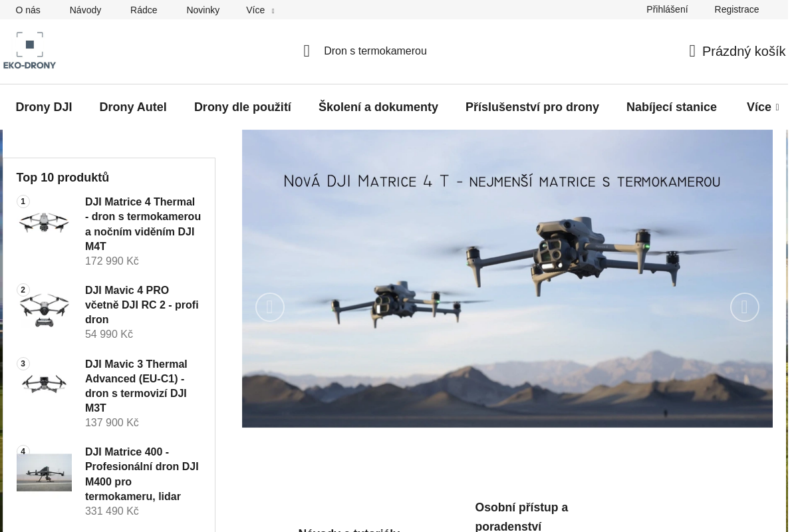Open DJI Mavic 3 Thermal Advanced link
798x532 pixels.
(136, 386)
